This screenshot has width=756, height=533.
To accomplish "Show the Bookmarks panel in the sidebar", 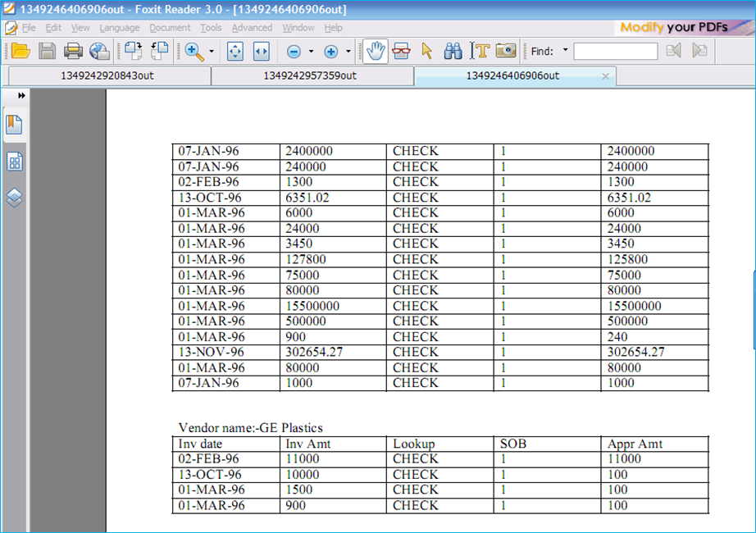I will tap(14, 123).
